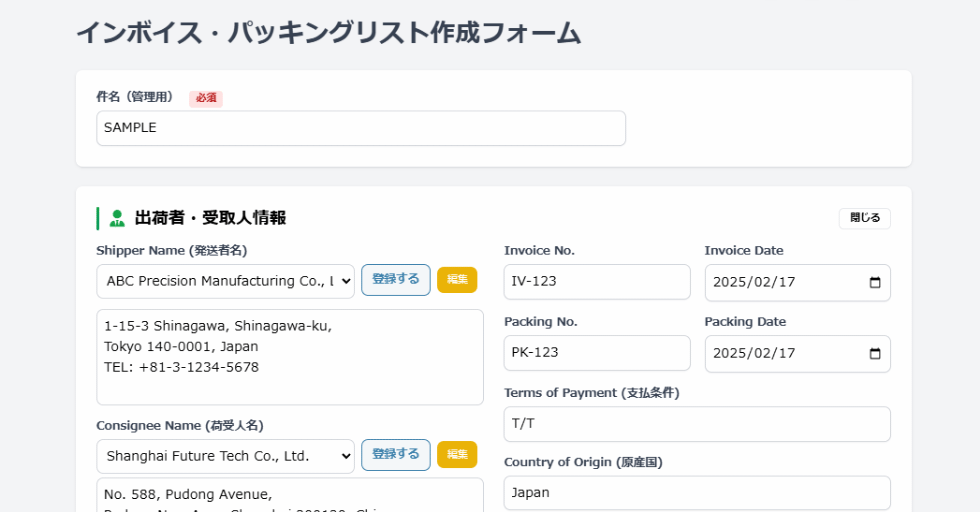Click the consignee address text area

coord(289,496)
